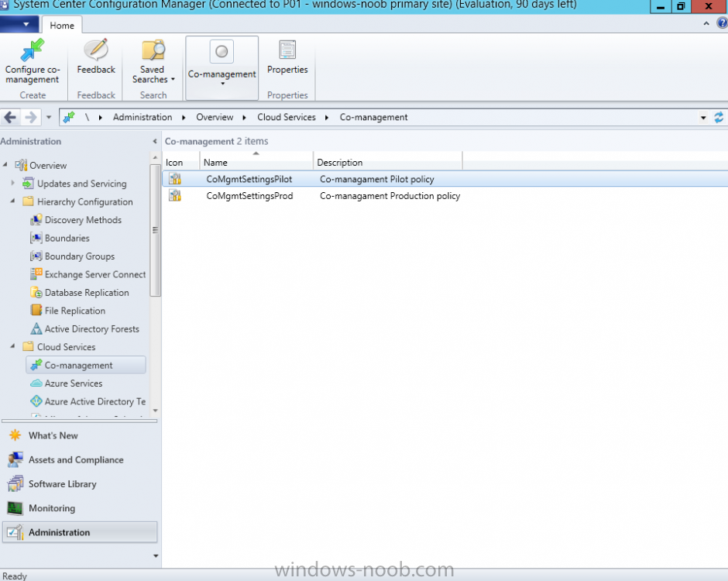Click the Configure co-management icon

tap(32, 50)
